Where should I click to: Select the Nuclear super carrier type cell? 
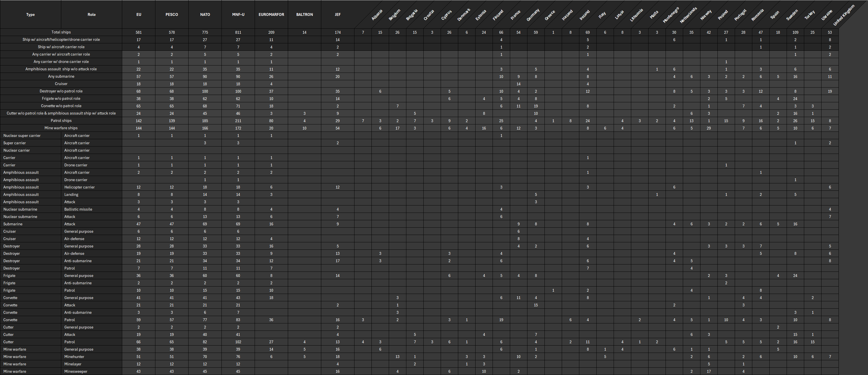click(22, 135)
